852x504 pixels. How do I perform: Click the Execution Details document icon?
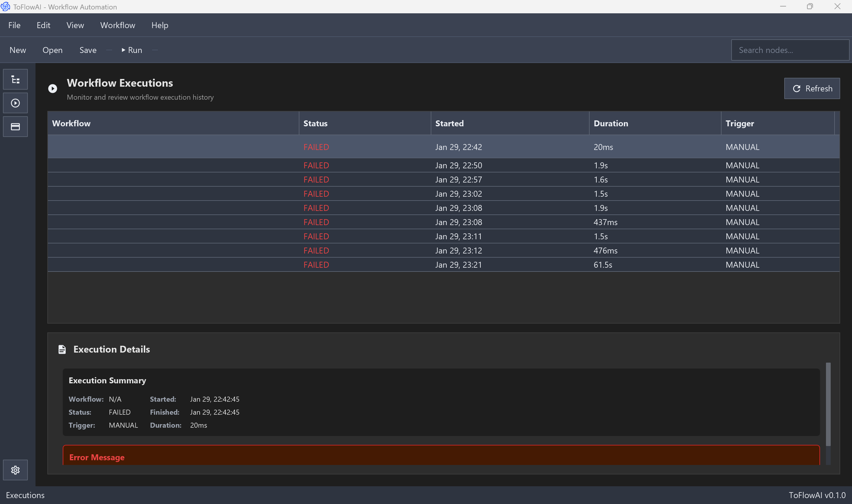(62, 350)
